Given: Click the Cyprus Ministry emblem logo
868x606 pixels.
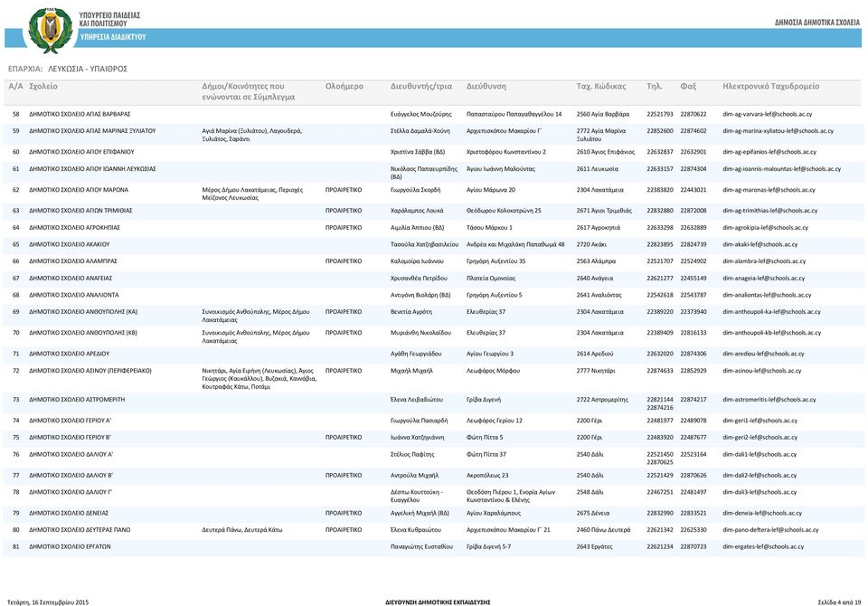Looking at the screenshot, I should click(x=51, y=30).
